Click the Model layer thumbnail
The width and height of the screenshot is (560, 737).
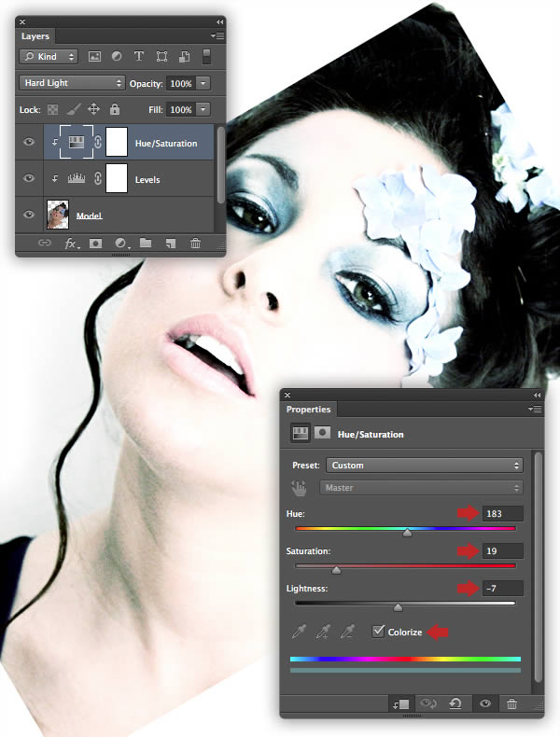(x=58, y=215)
